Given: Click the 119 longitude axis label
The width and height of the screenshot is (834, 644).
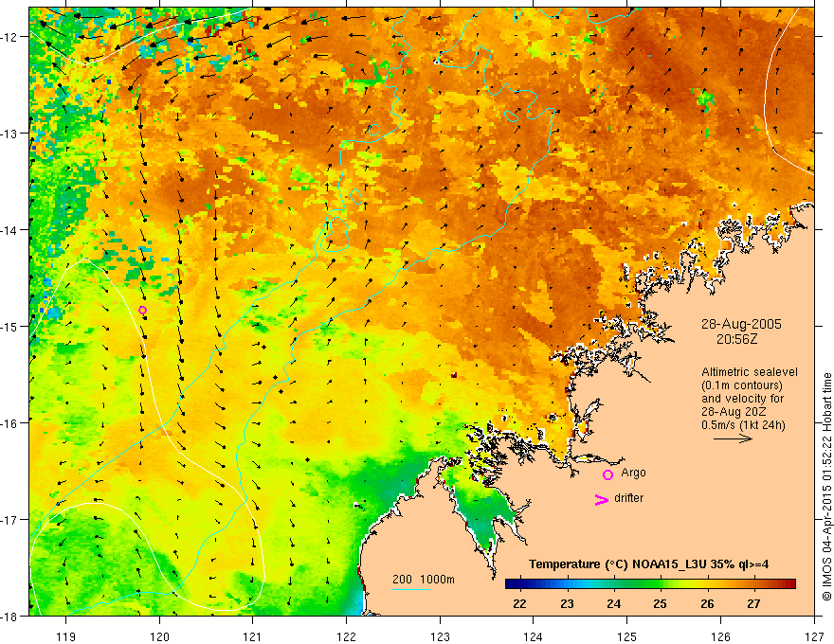Looking at the screenshot, I should click(x=66, y=636).
